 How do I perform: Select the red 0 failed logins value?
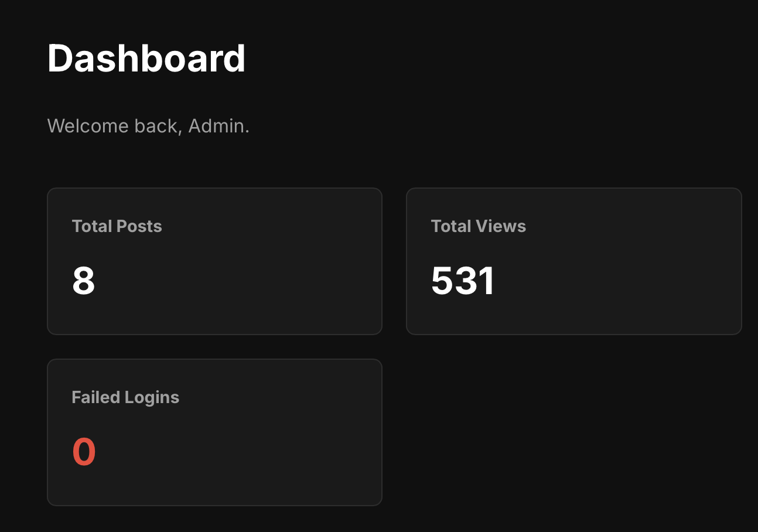[x=84, y=452]
